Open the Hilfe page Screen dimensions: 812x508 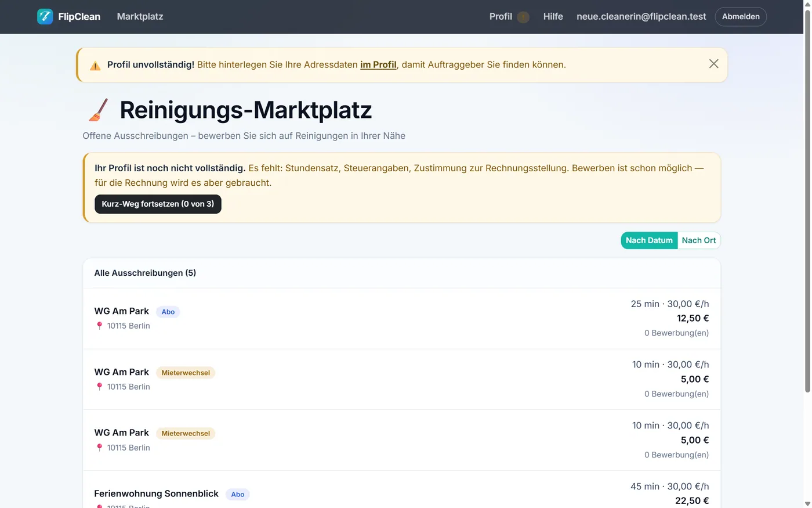click(x=553, y=16)
